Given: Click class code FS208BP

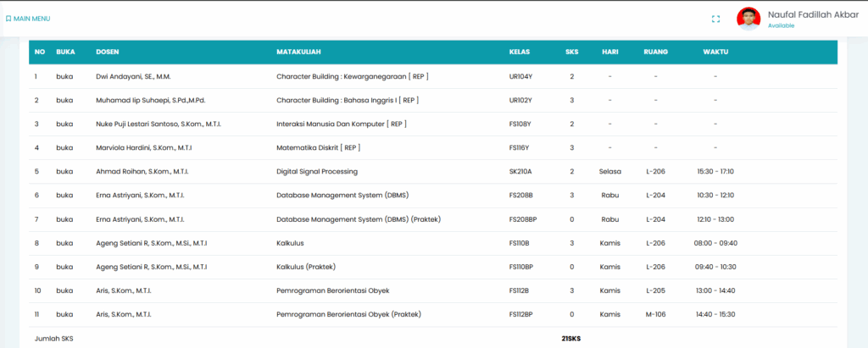Looking at the screenshot, I should (522, 219).
